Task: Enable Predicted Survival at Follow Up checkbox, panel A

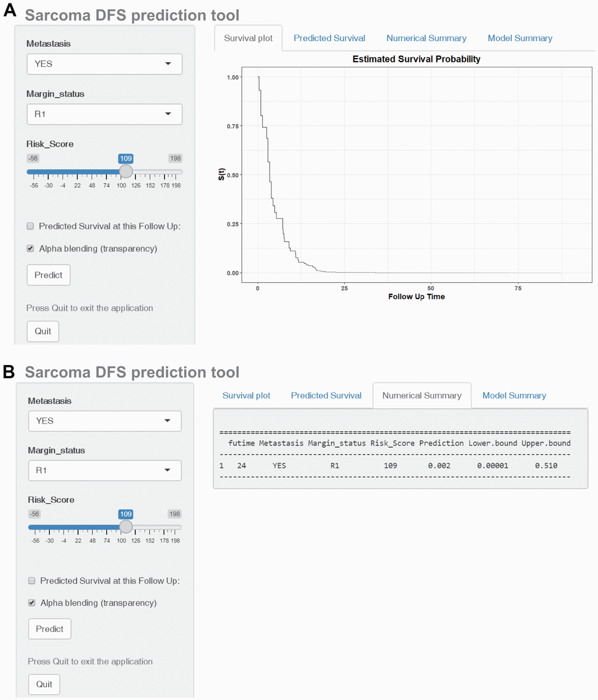Action: pyautogui.click(x=30, y=226)
